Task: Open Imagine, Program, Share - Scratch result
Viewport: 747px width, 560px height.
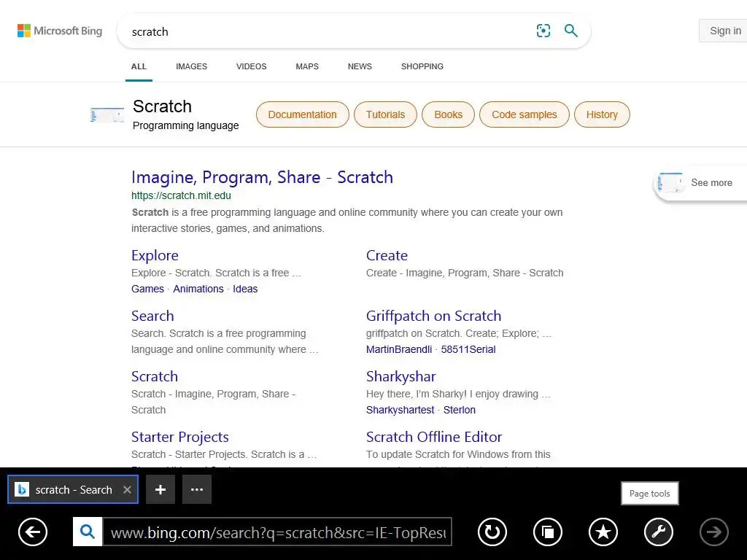Action: click(262, 177)
